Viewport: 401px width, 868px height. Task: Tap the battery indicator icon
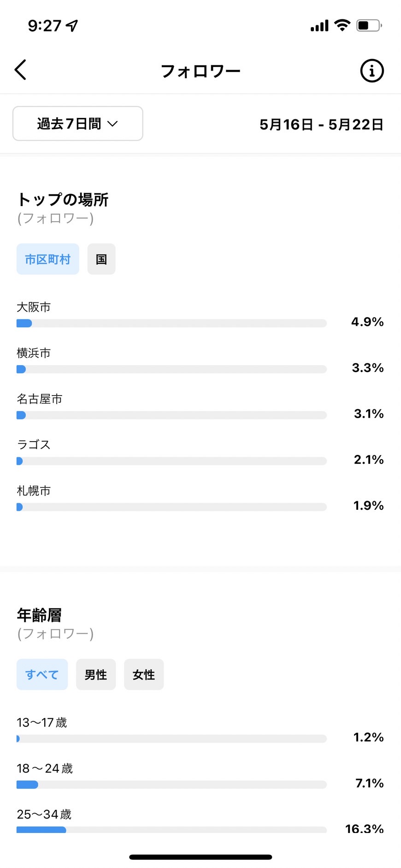(x=369, y=25)
